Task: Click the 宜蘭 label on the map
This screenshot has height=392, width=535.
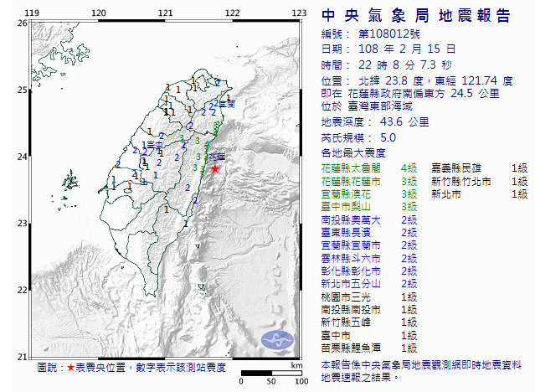Action: [x=227, y=104]
